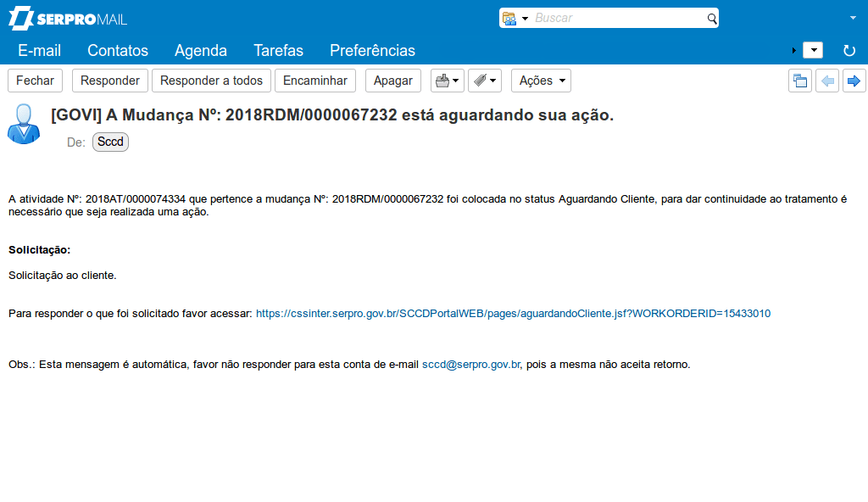This screenshot has height=502, width=868.
Task: Go to the Tarefas tab
Action: click(278, 50)
